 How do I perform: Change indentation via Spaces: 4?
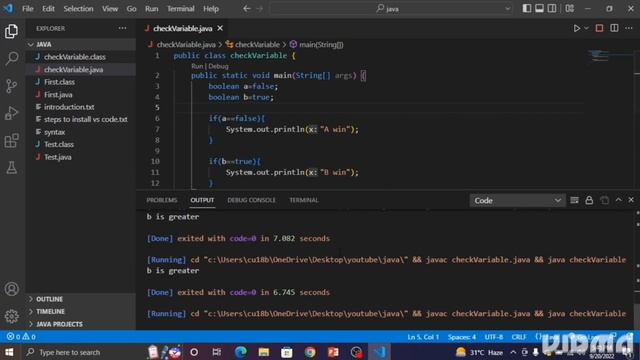462,337
